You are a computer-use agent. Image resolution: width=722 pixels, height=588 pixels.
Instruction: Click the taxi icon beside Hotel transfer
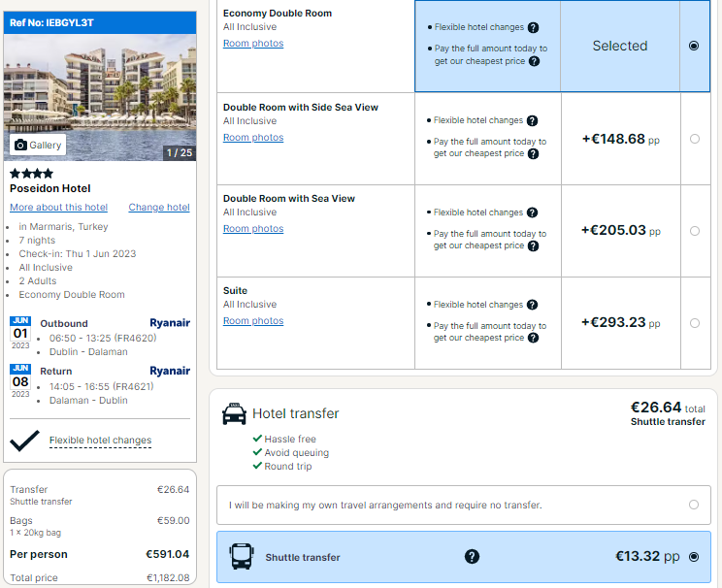234,413
